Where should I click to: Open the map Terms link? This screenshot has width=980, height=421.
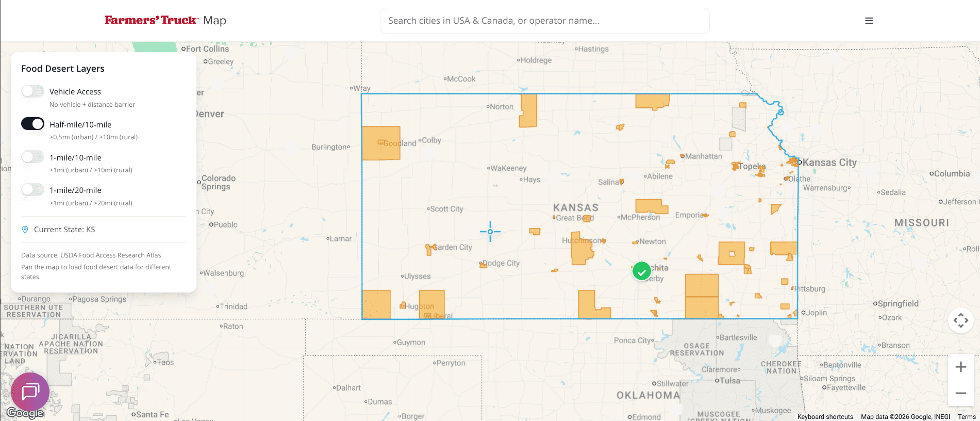pyautogui.click(x=967, y=417)
